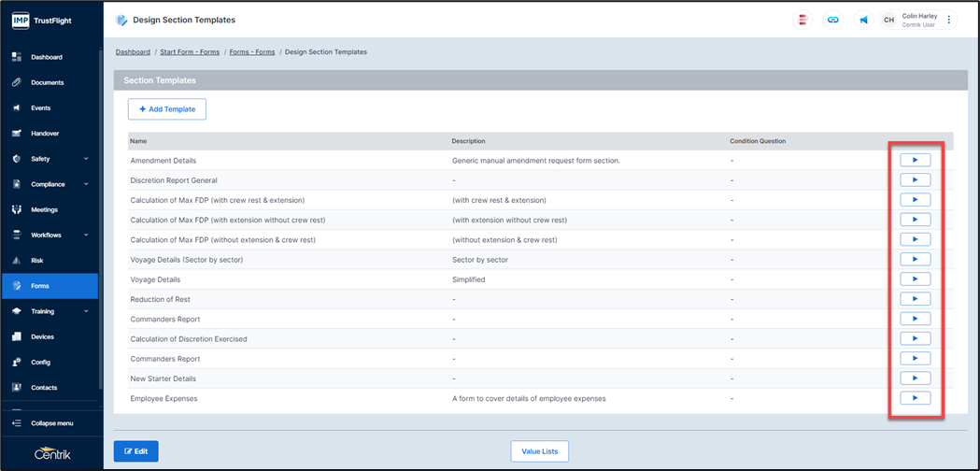Click the Workflows sidebar icon
The width and height of the screenshot is (980, 471).
(x=17, y=235)
